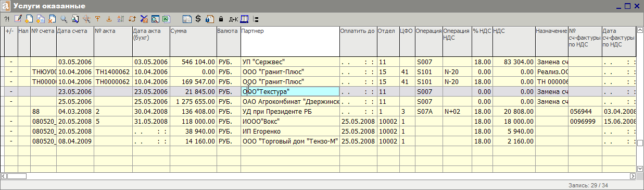Click the scissors filter icon
Image resolution: width=644 pixels, height=190 pixels.
144,19
